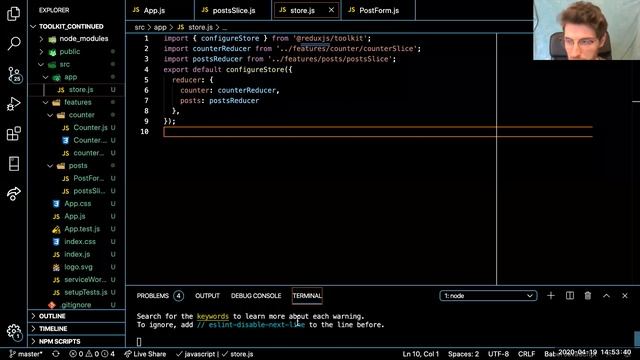640x360 pixels.
Task: Open the Extensions view
Action: pos(13,133)
